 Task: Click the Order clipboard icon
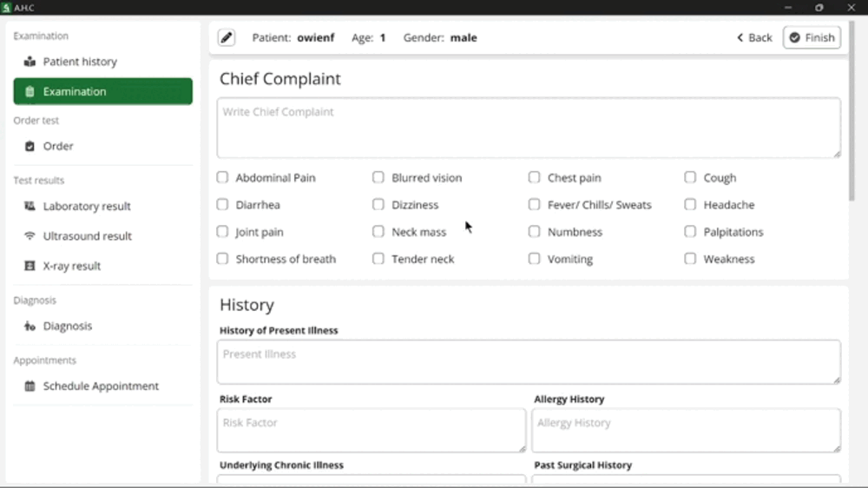pos(30,146)
